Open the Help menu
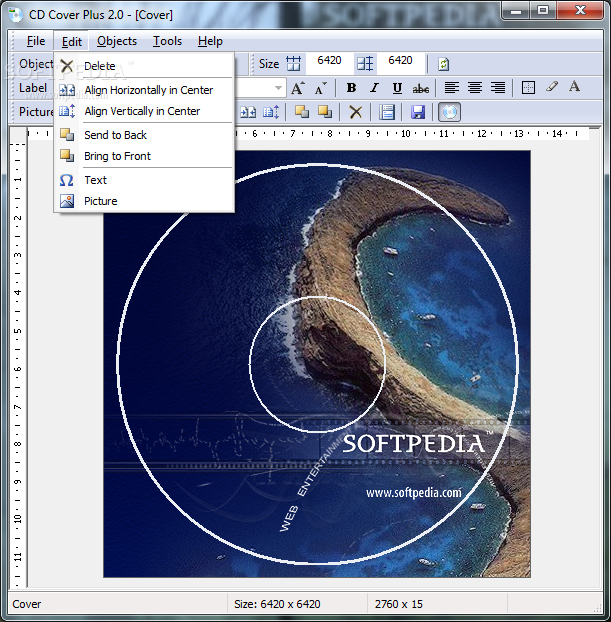 [210, 41]
